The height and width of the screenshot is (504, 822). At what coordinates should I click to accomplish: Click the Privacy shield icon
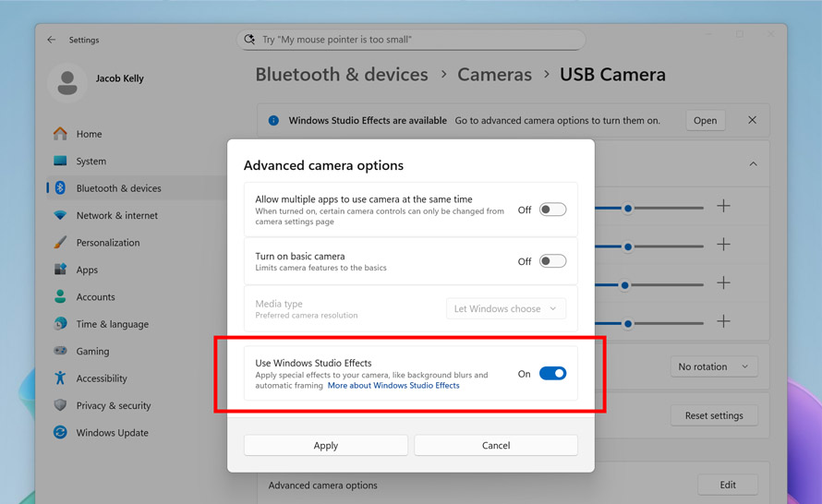coord(60,405)
